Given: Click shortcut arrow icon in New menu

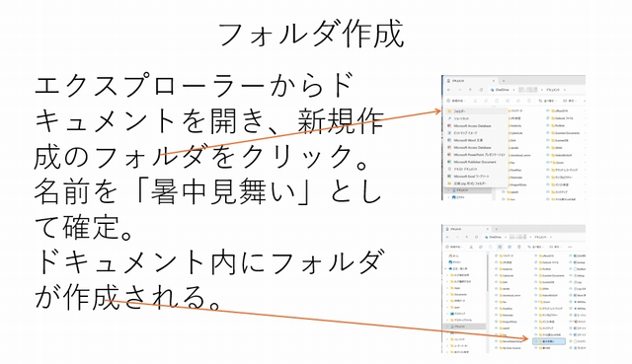Looking at the screenshot, I should (x=449, y=118).
